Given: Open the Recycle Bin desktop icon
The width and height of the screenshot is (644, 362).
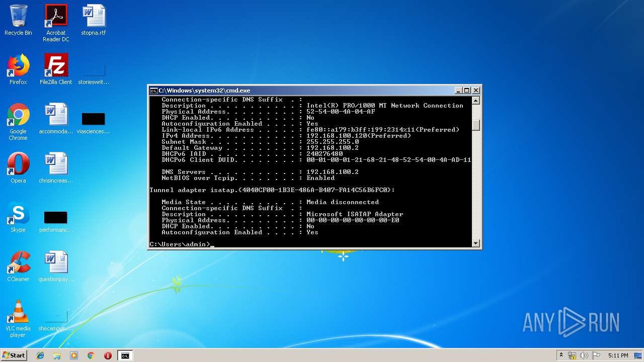Looking at the screenshot, I should tap(18, 20).
